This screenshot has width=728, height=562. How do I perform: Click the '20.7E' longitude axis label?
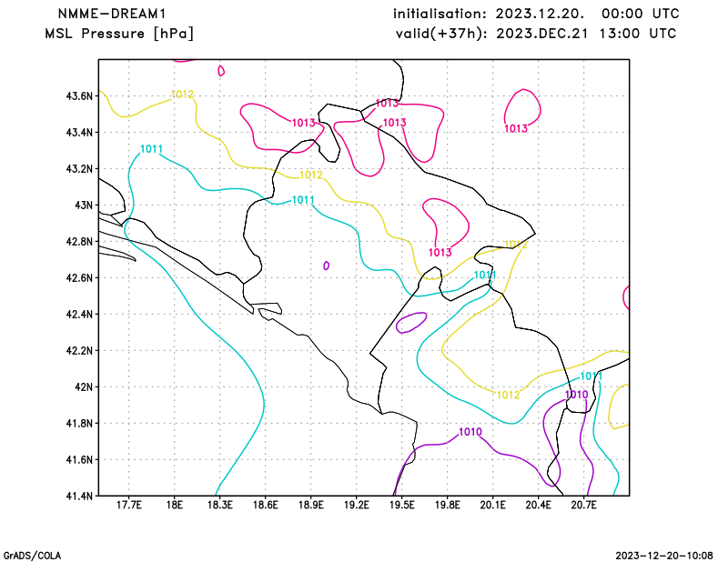584,505
